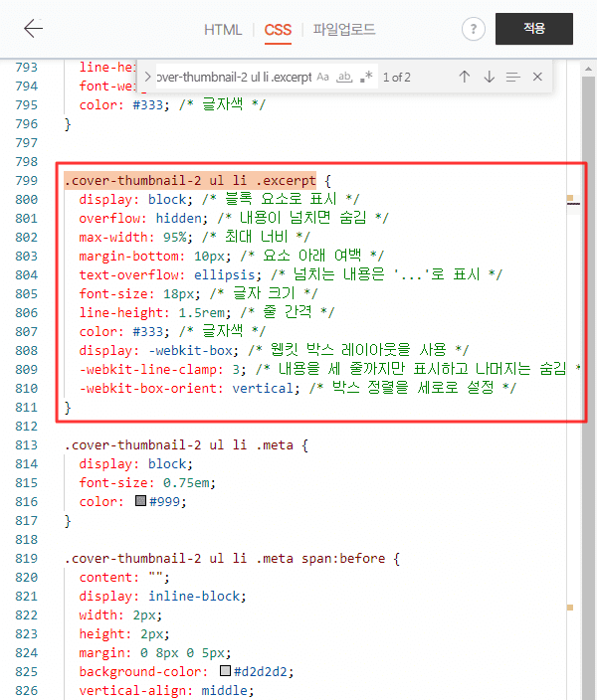The image size is (597, 700).
Task: Select the CSS tab
Action: [278, 30]
